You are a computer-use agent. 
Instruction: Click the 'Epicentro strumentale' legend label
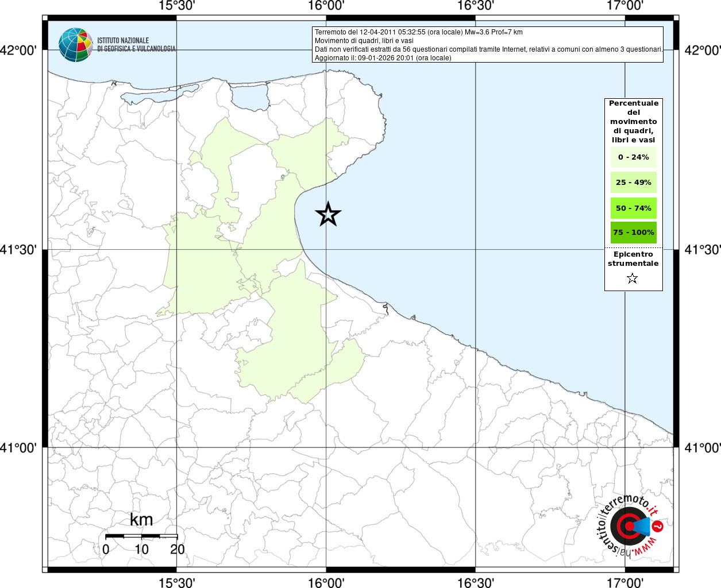pos(633,259)
